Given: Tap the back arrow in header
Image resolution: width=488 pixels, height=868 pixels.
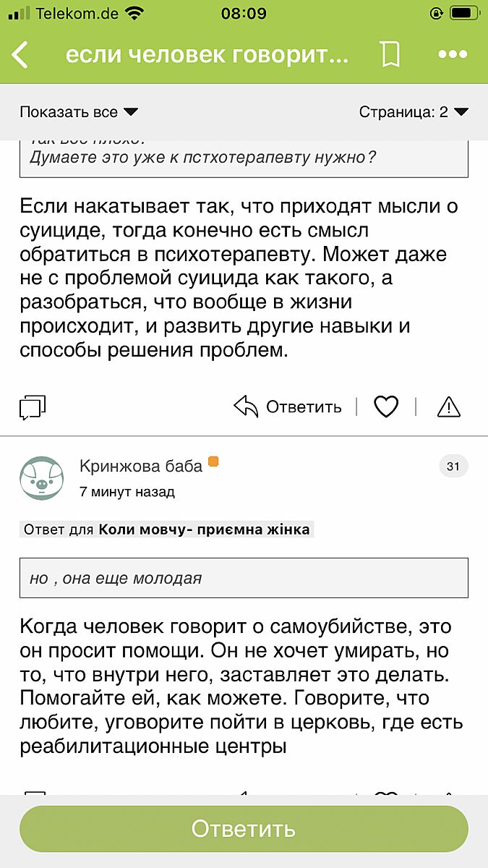Looking at the screenshot, I should click(x=20, y=55).
